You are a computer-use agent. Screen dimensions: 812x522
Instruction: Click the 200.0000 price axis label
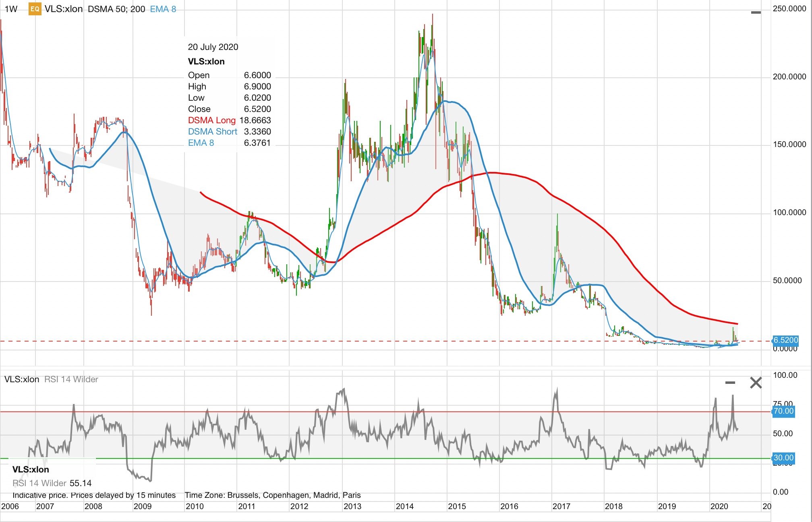(789, 77)
